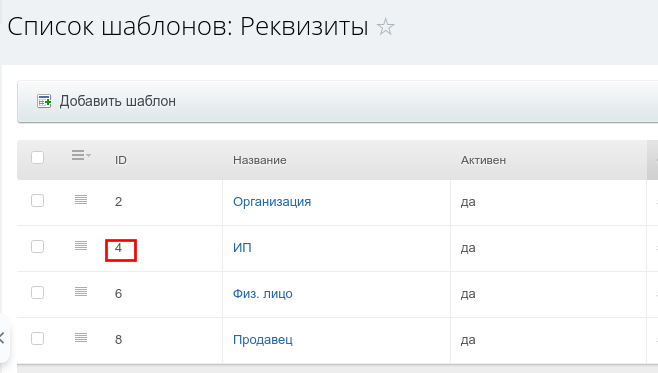Toggle the select-all checkbox in header

click(37, 158)
